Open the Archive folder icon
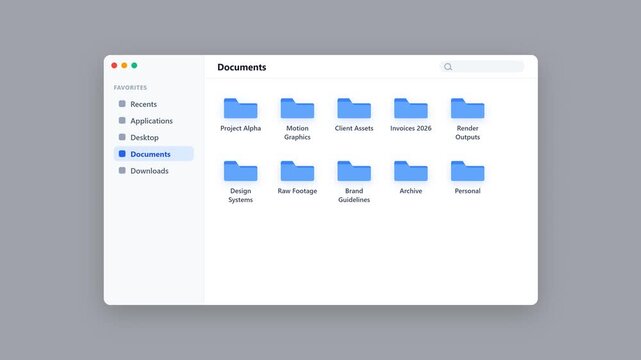The width and height of the screenshot is (641, 360). pos(411,171)
